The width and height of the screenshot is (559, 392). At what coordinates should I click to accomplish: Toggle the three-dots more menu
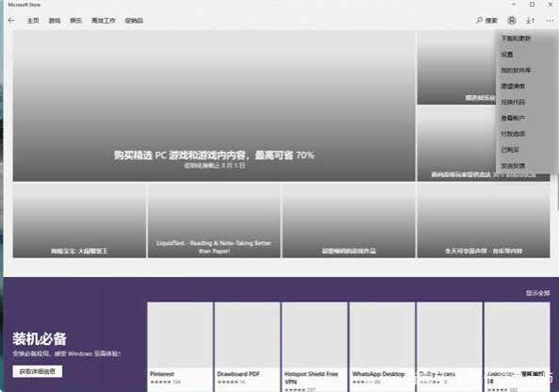[x=550, y=21]
